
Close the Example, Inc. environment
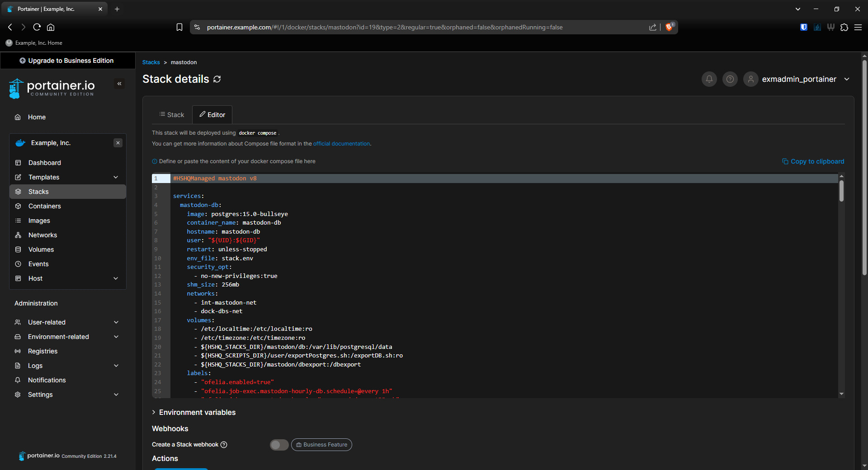118,143
